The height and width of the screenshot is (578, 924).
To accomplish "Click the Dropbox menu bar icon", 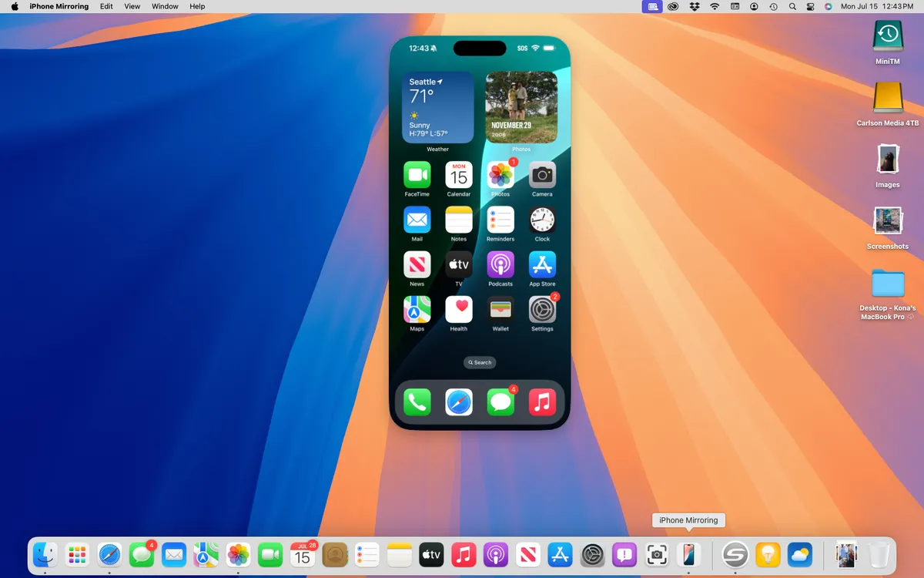I will tap(695, 6).
